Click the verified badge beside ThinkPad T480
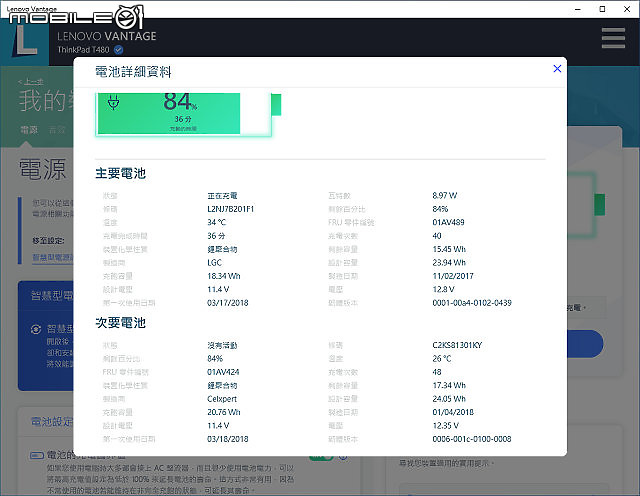This screenshot has height=496, width=640. [x=119, y=50]
